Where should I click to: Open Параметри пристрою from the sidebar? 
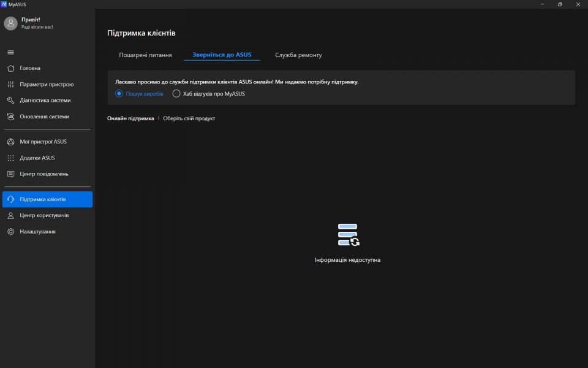(x=47, y=84)
